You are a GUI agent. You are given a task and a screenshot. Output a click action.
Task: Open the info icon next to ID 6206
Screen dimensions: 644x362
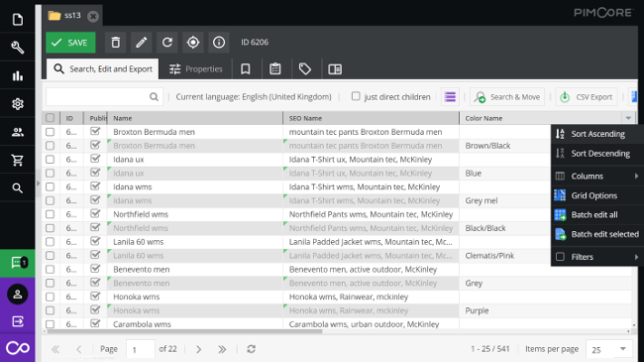point(219,43)
